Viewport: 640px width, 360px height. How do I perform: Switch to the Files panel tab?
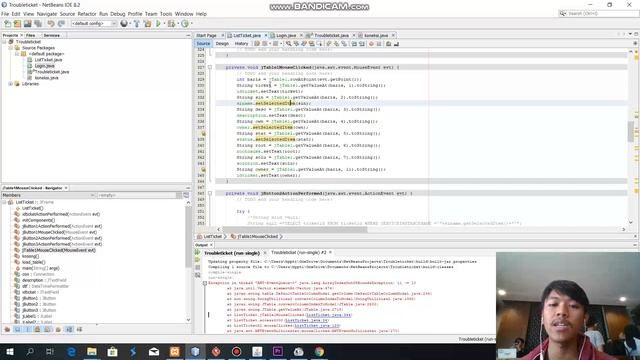tap(31, 36)
